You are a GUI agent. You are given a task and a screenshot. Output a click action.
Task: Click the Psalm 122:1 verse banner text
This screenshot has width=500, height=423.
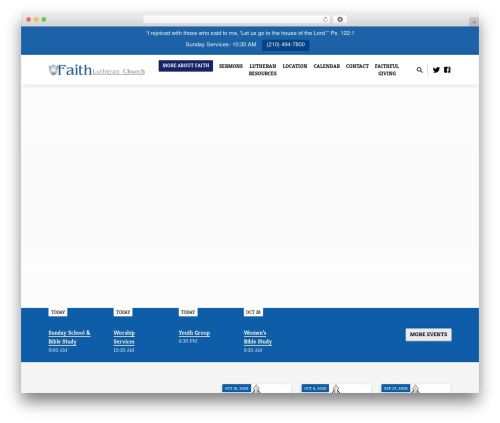pyautogui.click(x=250, y=33)
